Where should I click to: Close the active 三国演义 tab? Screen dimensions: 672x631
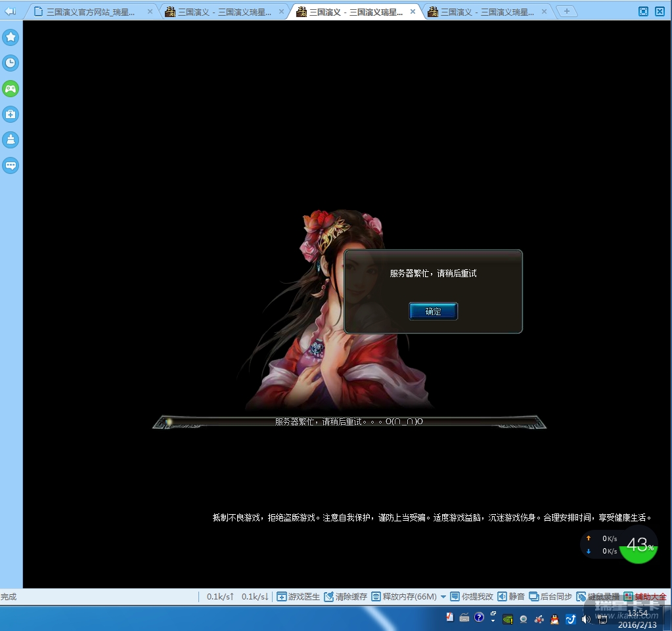click(x=413, y=12)
